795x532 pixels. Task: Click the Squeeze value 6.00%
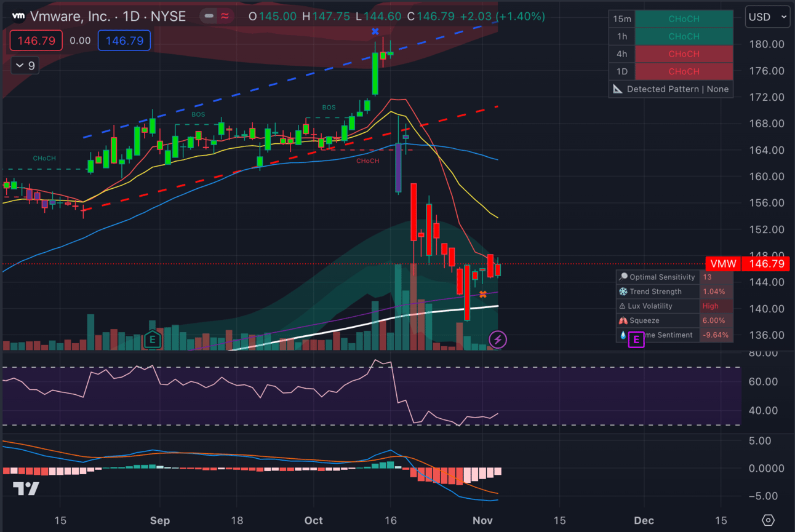[714, 320]
